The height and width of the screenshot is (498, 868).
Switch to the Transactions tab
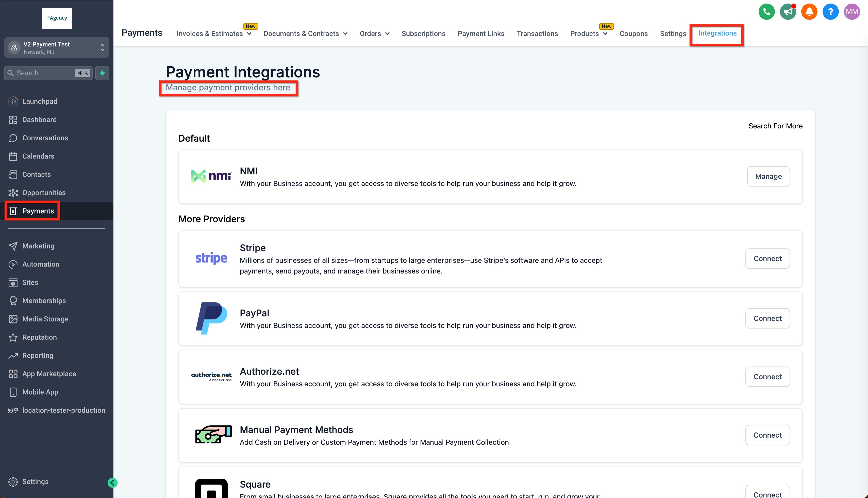click(537, 34)
